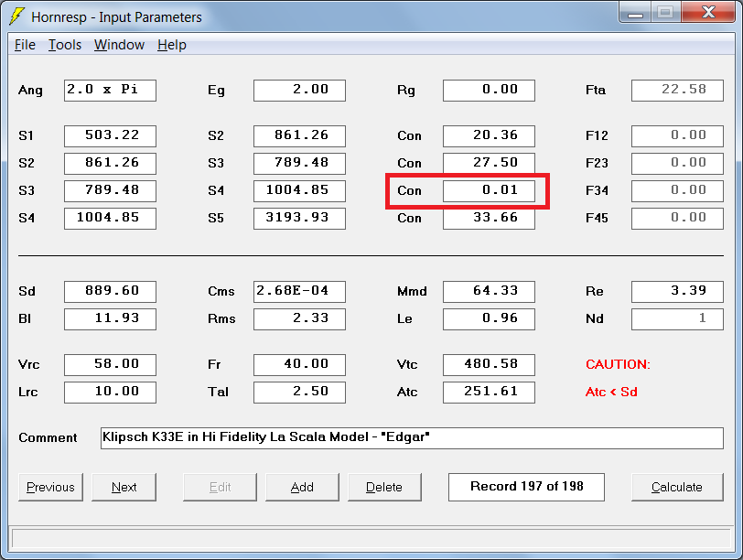Click the Calculate button
Viewport: 743px width, 560px height.
pos(677,487)
